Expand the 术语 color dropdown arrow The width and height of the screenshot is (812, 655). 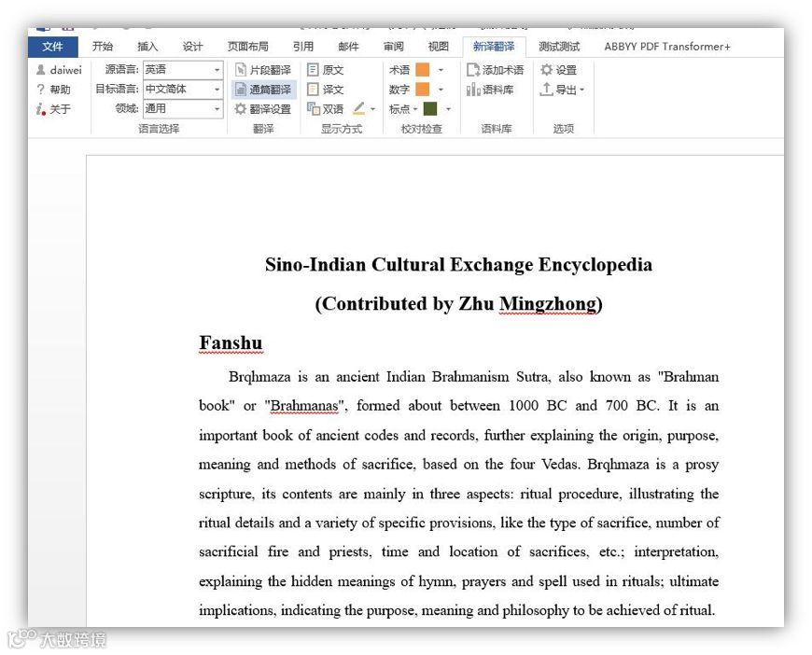pyautogui.click(x=441, y=70)
